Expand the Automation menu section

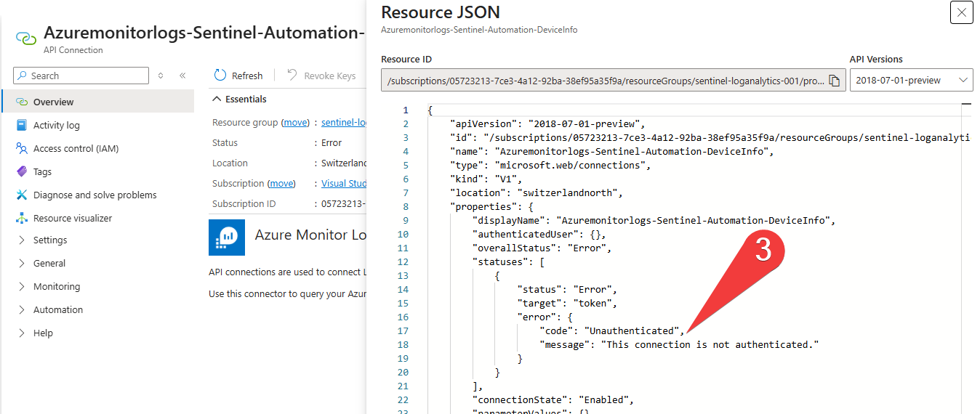click(22, 309)
